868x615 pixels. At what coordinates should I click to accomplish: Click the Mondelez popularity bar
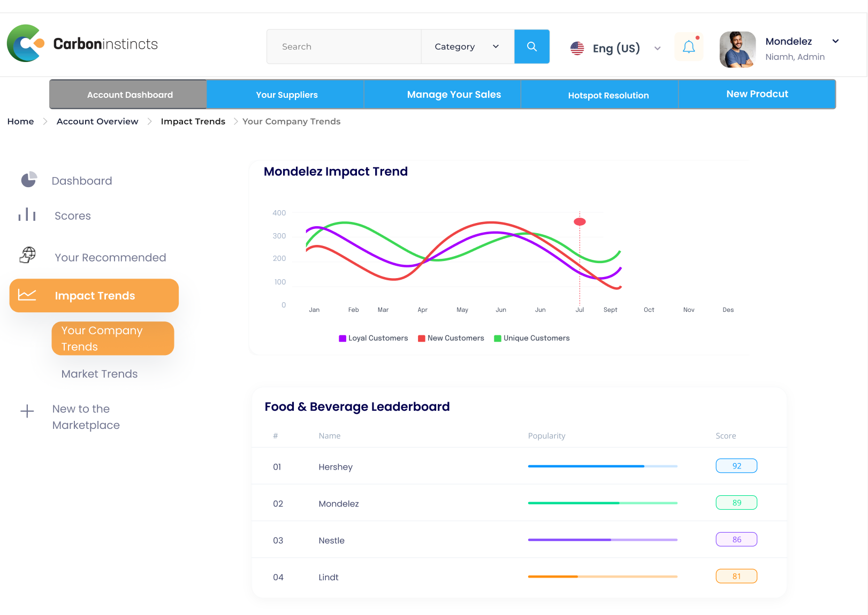click(603, 503)
